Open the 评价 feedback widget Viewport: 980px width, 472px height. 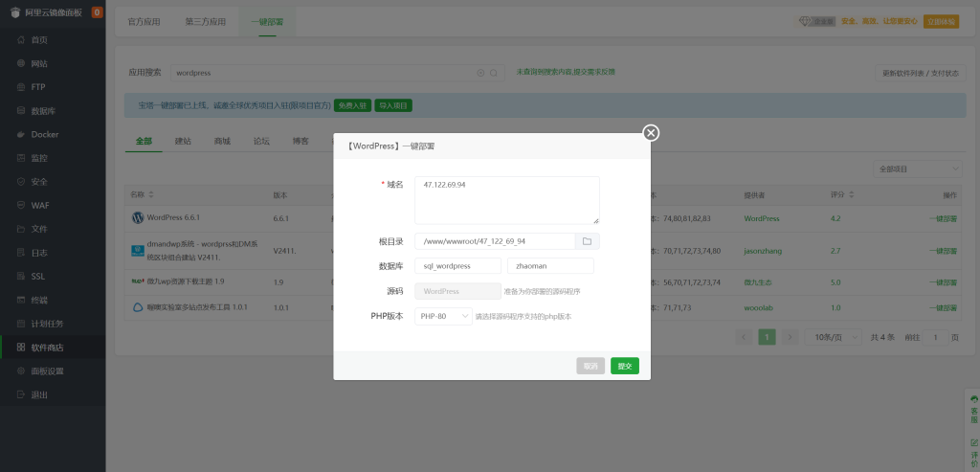(973, 451)
